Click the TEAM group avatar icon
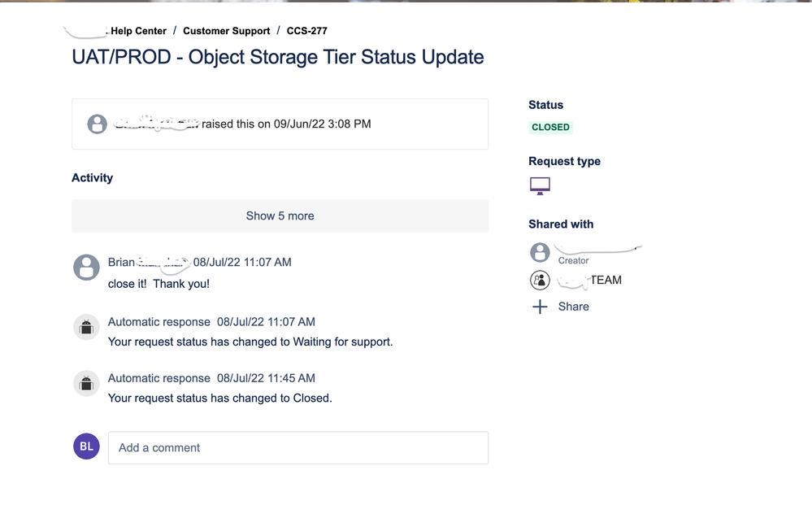The width and height of the screenshot is (812, 505). pyautogui.click(x=540, y=281)
